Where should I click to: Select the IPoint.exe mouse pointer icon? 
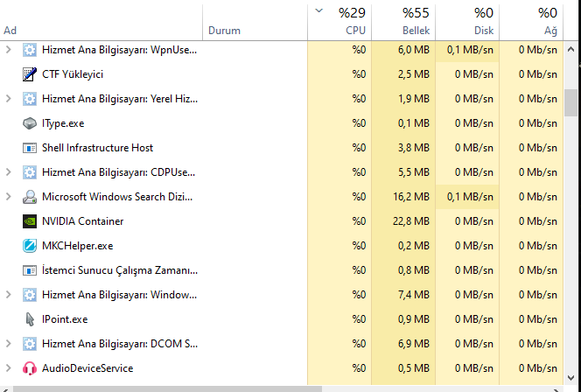point(30,319)
